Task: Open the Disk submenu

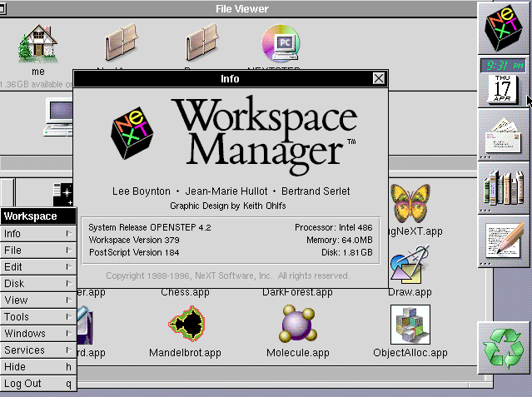Action: click(x=38, y=283)
